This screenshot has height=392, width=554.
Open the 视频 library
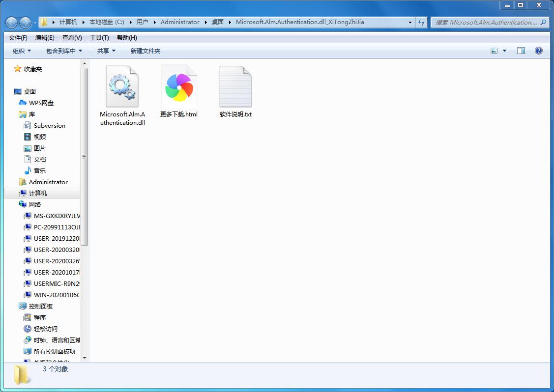[x=40, y=137]
